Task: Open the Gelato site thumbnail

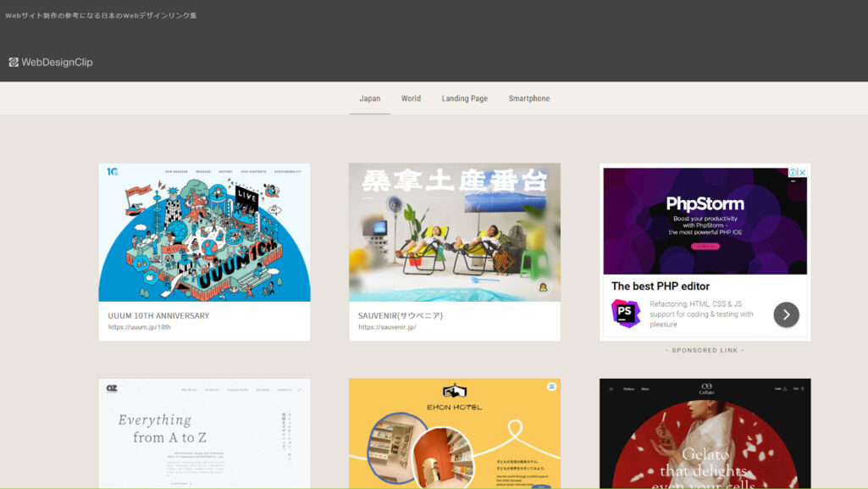Action: click(705, 434)
